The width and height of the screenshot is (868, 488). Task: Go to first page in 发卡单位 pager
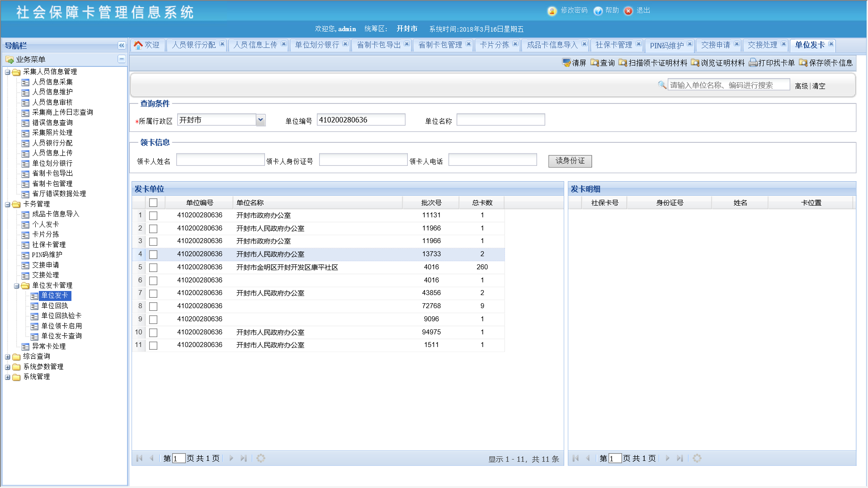(x=139, y=458)
